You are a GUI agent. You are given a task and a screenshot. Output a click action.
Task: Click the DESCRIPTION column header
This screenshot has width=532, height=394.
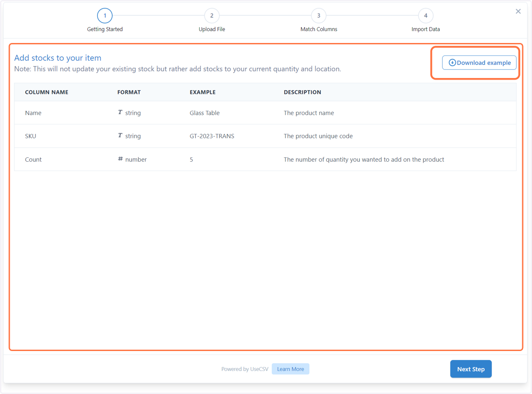[x=302, y=92]
